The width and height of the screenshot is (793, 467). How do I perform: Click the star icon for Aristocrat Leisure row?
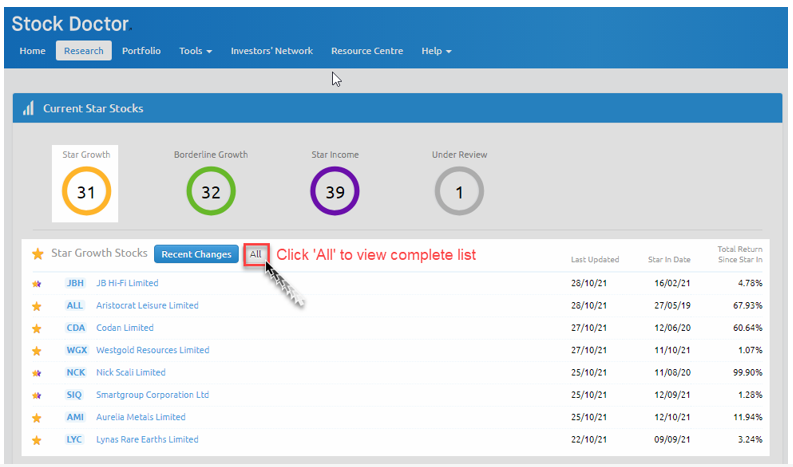[36, 306]
